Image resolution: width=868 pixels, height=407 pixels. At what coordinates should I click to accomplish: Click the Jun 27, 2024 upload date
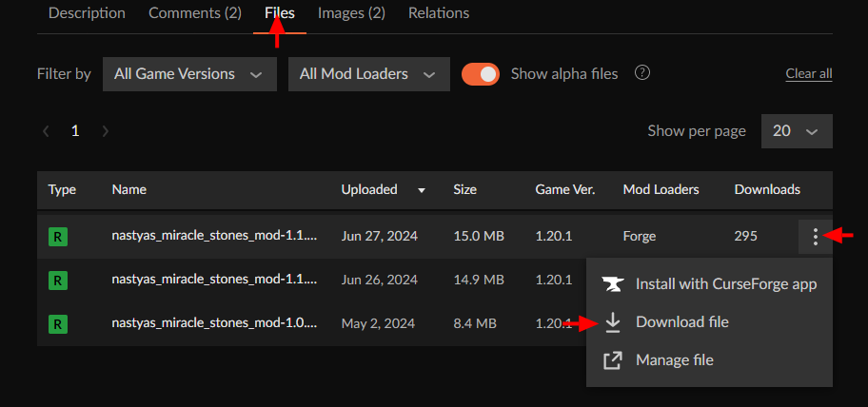[x=380, y=237]
